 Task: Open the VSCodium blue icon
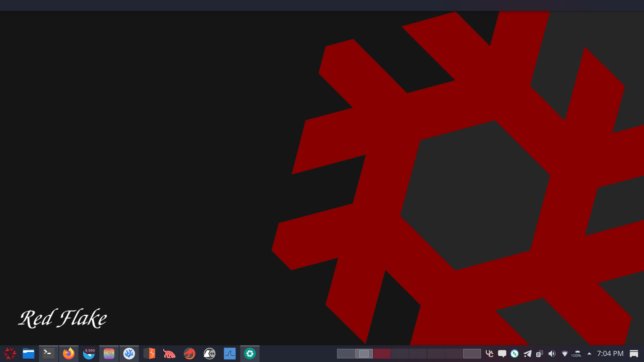tap(129, 354)
